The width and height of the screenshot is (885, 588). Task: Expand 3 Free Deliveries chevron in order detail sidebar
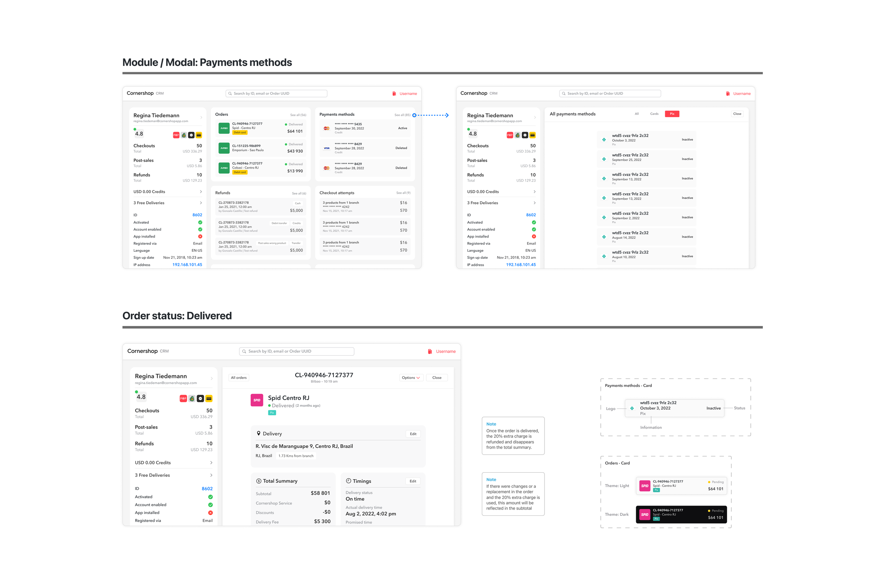click(x=211, y=475)
